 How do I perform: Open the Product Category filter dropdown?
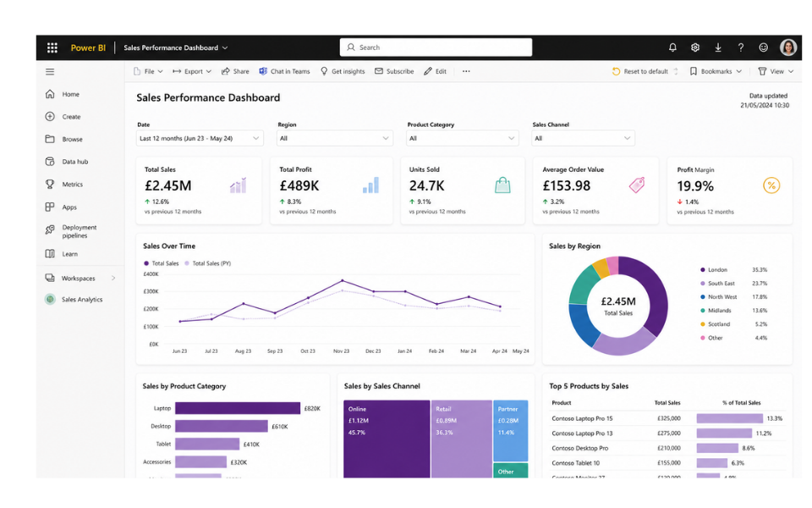463,138
